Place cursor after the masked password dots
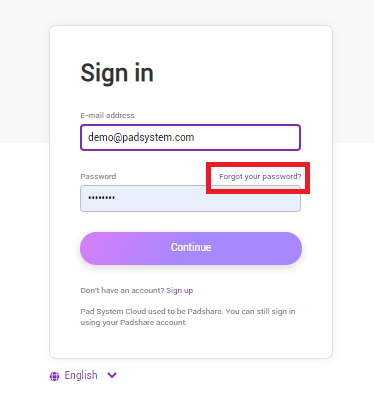This screenshot has width=374, height=404. [116, 198]
